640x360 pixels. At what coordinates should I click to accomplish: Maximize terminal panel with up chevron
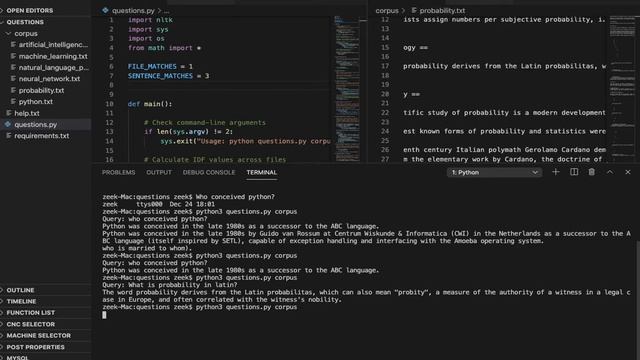[610, 172]
